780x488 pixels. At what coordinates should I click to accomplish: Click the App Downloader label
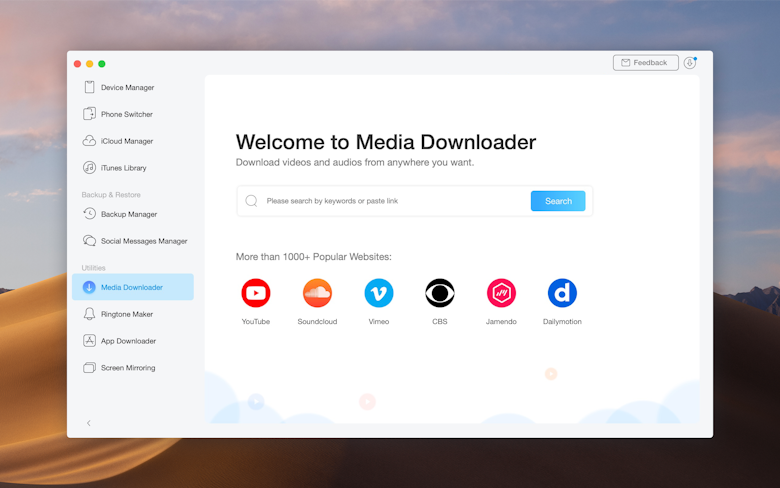pos(128,341)
